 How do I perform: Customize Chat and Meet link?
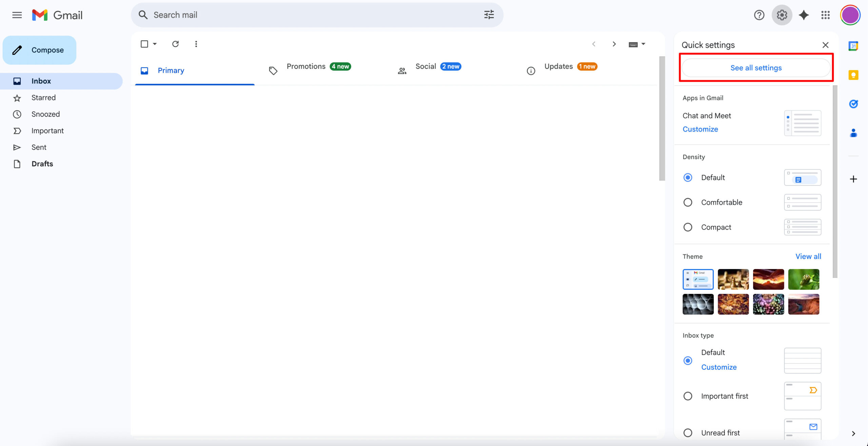(x=700, y=129)
